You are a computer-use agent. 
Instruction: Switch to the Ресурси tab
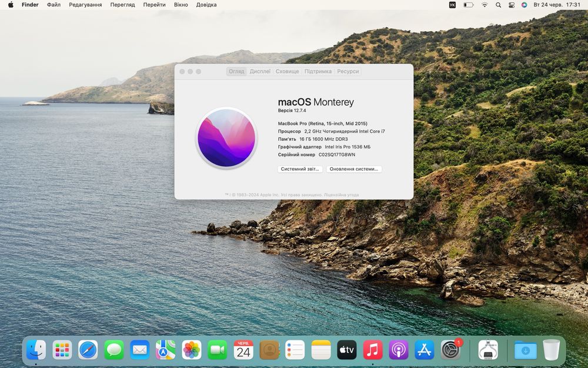pos(348,71)
